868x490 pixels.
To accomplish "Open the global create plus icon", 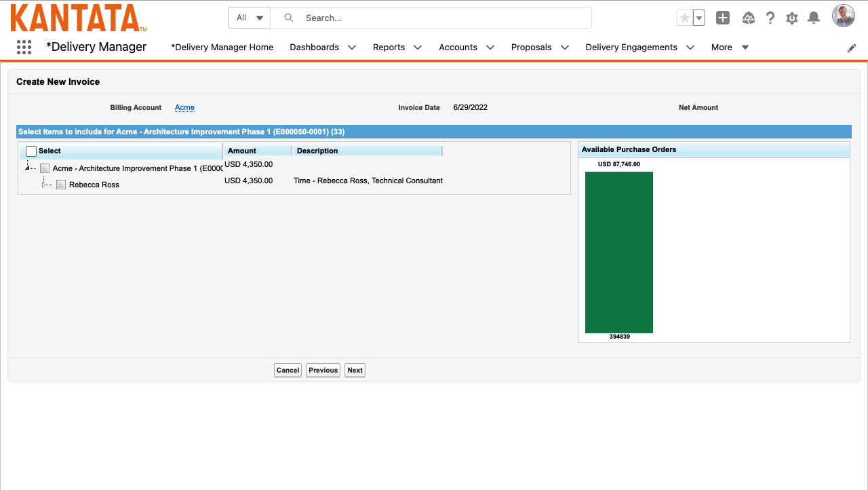I will (x=723, y=18).
